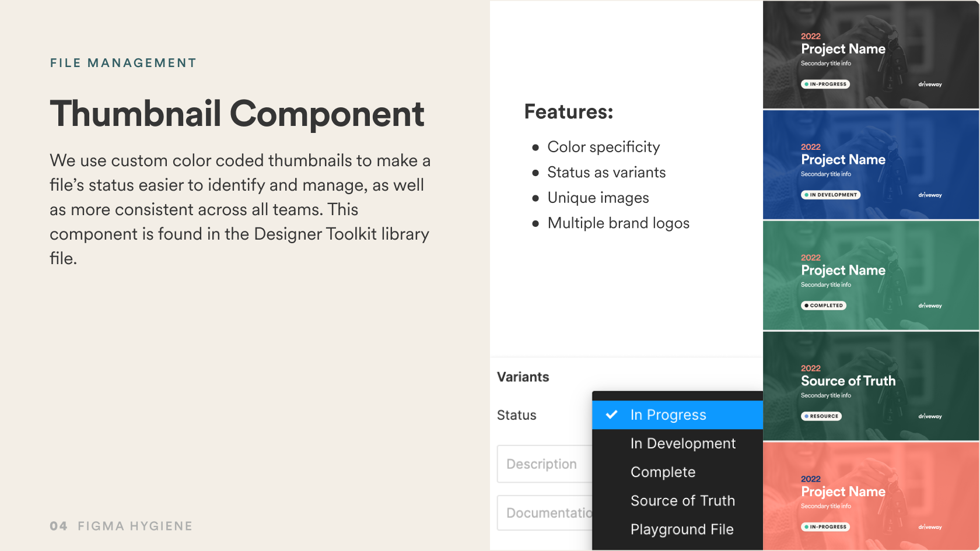The image size is (980, 551).
Task: Click driveway logo on Source of Truth thumbnail
Action: (x=930, y=416)
